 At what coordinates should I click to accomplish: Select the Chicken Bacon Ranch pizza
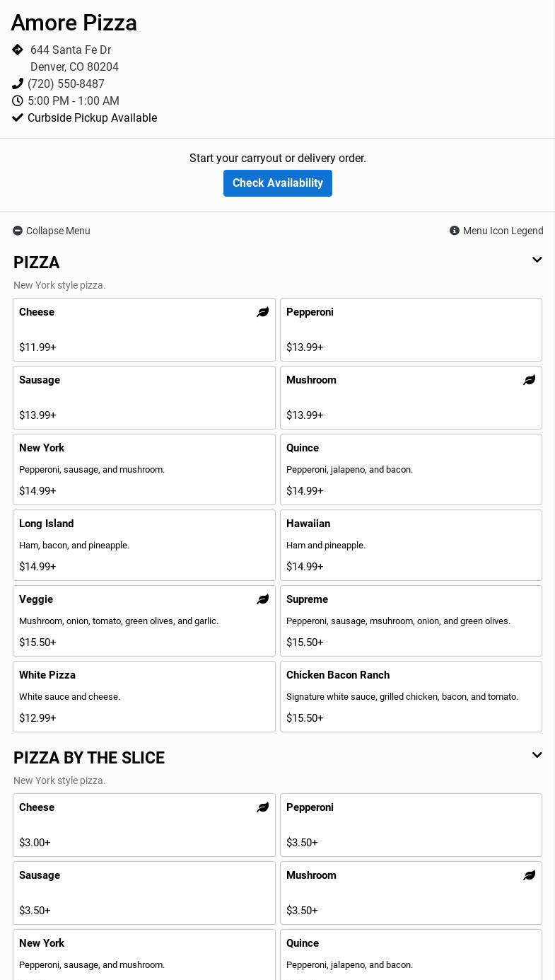pos(411,696)
